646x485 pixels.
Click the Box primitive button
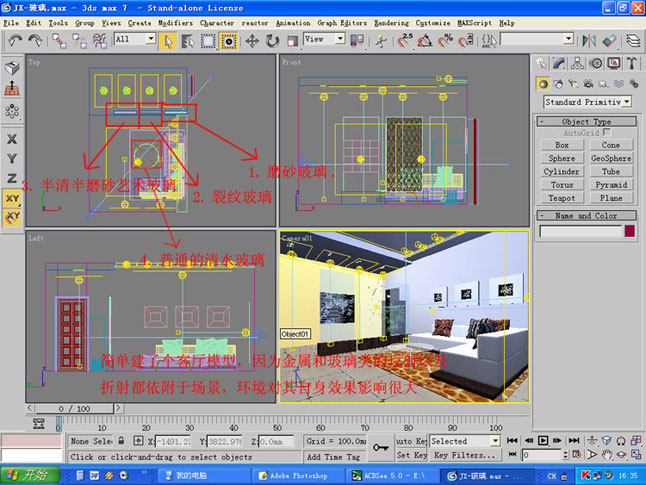click(x=562, y=145)
